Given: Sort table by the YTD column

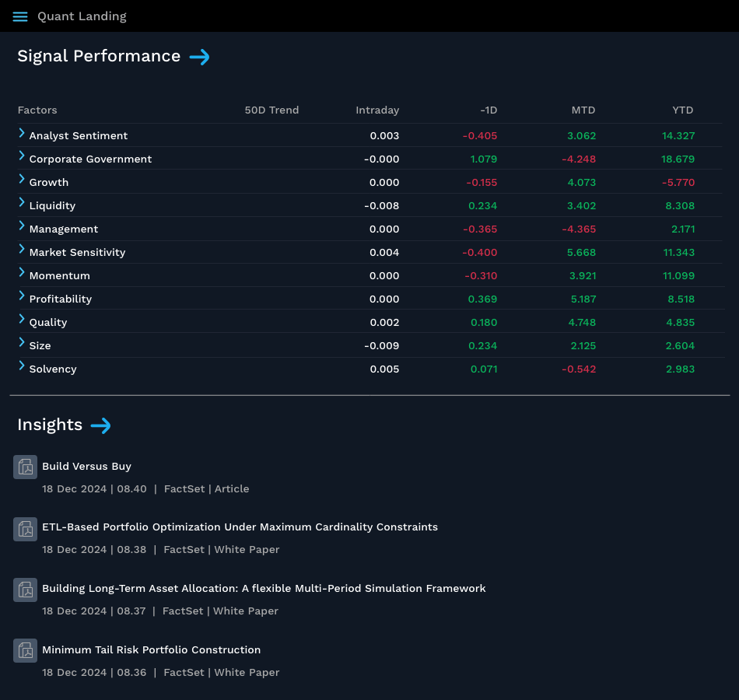Looking at the screenshot, I should [x=682, y=110].
